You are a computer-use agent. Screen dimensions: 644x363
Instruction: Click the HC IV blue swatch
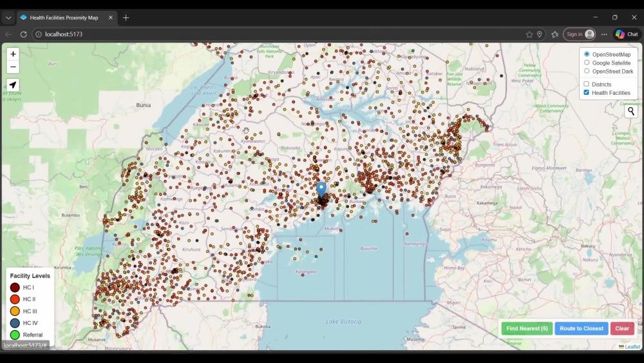click(x=15, y=323)
